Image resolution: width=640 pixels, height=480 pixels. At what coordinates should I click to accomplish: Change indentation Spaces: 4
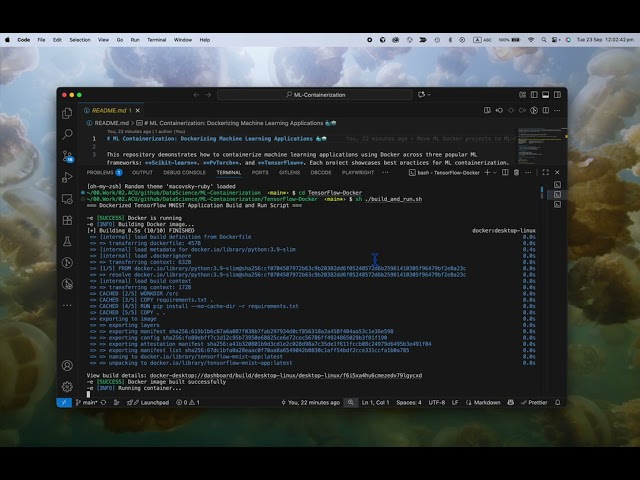(x=409, y=402)
